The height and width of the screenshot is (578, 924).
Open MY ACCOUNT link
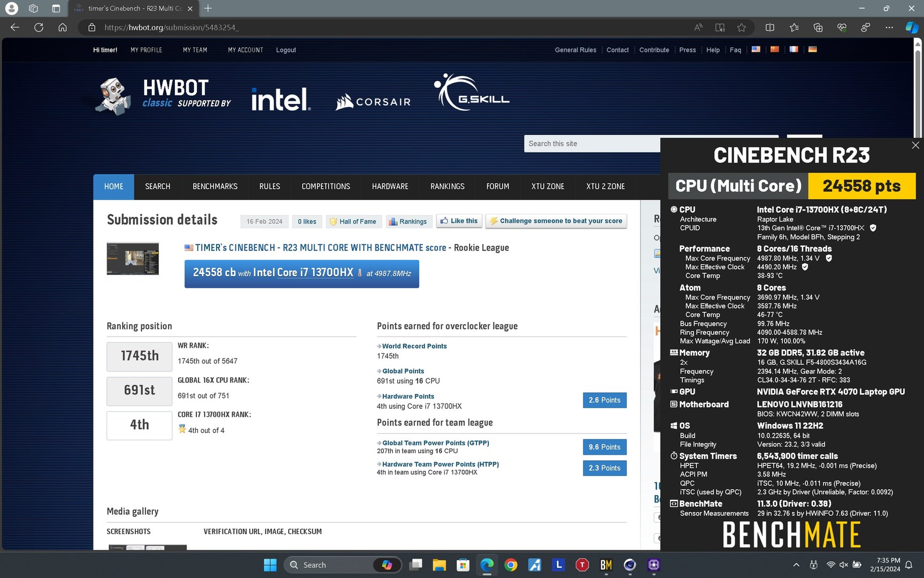tap(245, 50)
